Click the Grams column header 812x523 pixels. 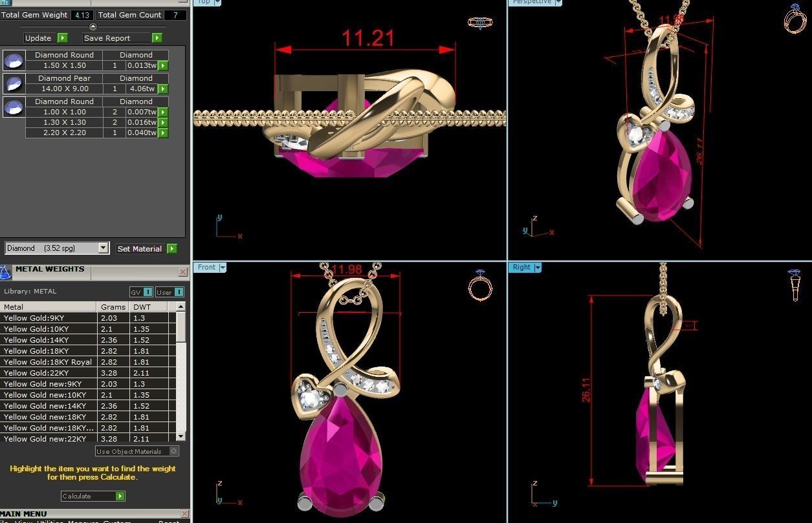tap(113, 307)
